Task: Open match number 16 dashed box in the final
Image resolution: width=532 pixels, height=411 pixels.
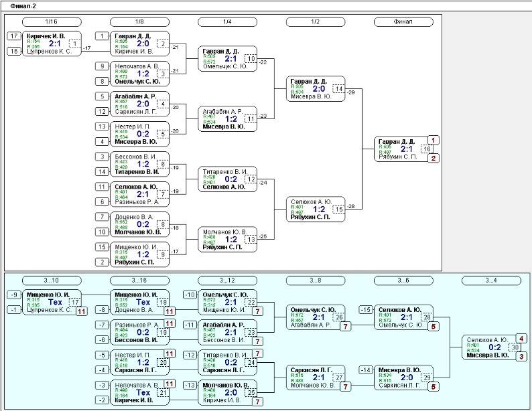Action: 427,149
